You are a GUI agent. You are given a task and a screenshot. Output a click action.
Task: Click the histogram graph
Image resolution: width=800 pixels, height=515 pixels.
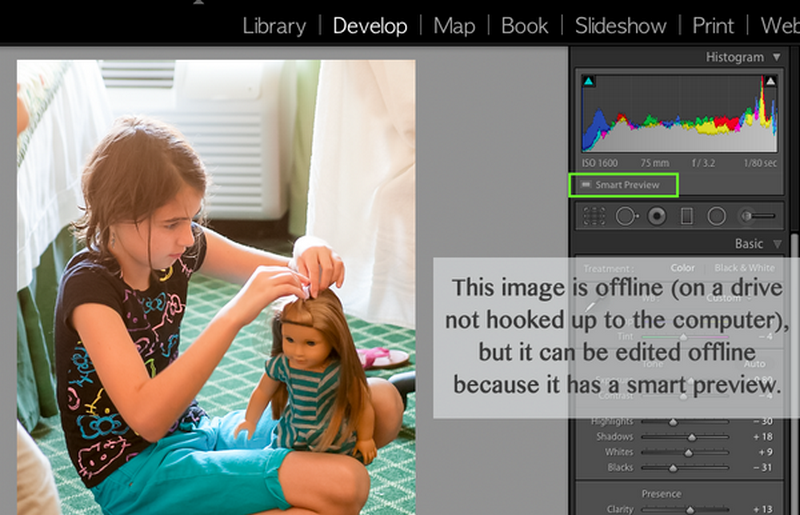pyautogui.click(x=680, y=113)
